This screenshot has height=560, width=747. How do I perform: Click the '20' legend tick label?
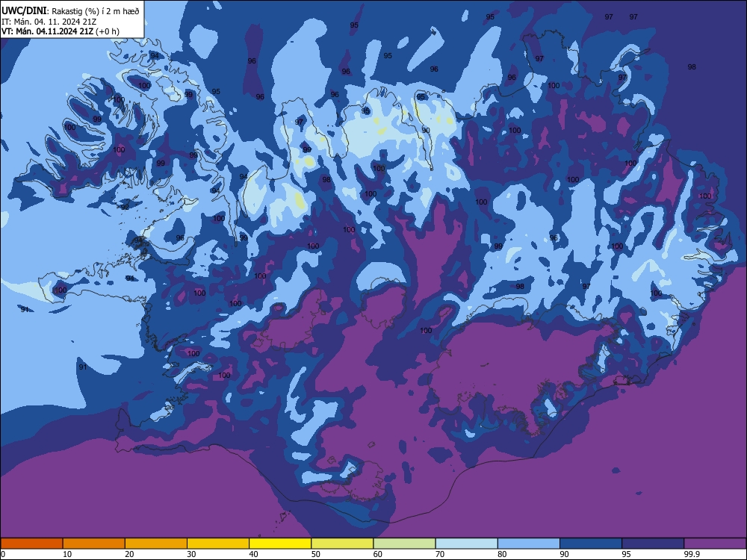coord(129,554)
